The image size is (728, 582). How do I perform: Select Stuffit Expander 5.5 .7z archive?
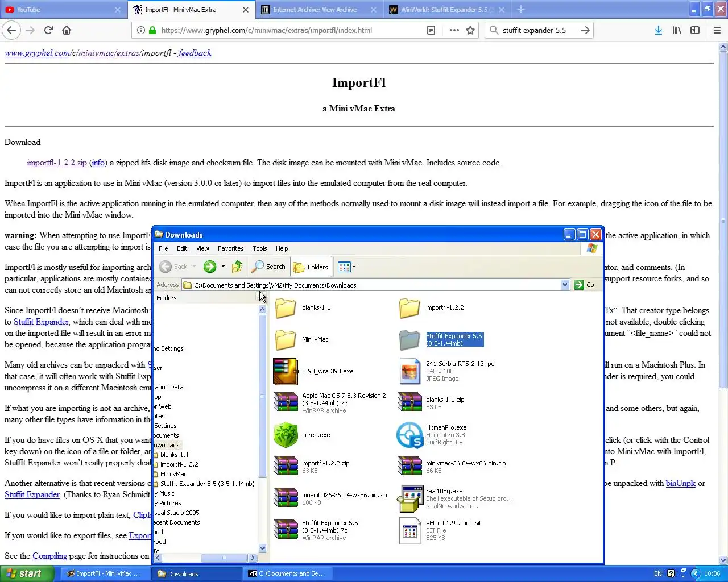coord(317,530)
